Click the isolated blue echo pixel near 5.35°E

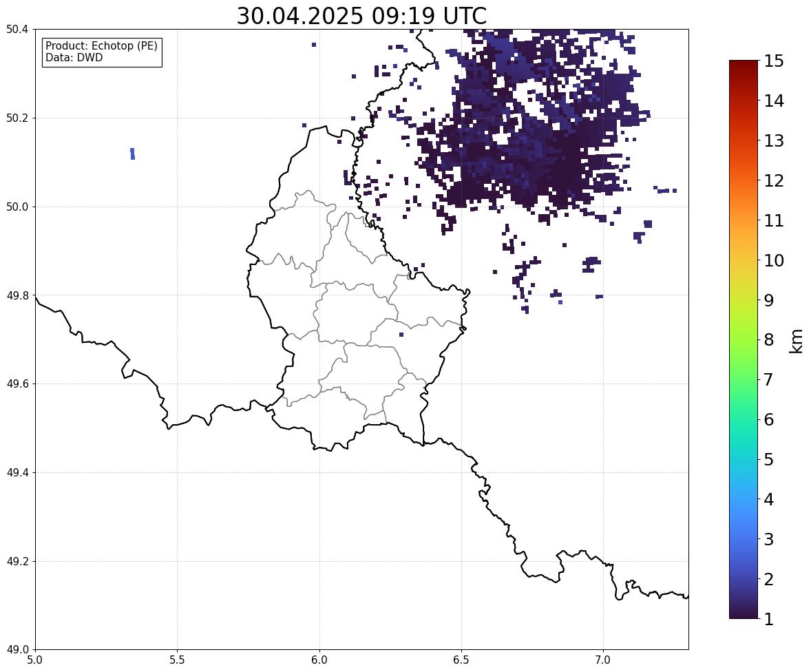coord(132,154)
